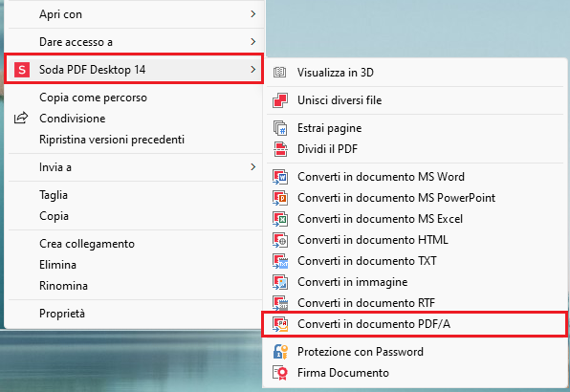Expand the Dare accesso a submenu arrow
The width and height of the screenshot is (570, 392).
coord(253,41)
